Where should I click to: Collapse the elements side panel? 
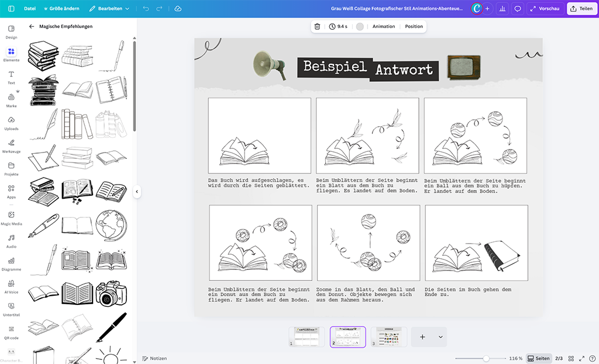point(137,192)
